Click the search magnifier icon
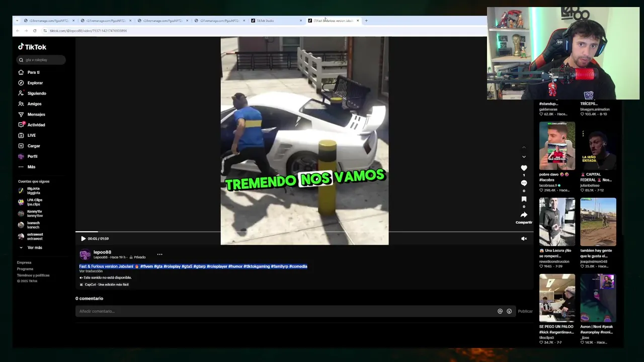644x362 pixels. (x=21, y=60)
